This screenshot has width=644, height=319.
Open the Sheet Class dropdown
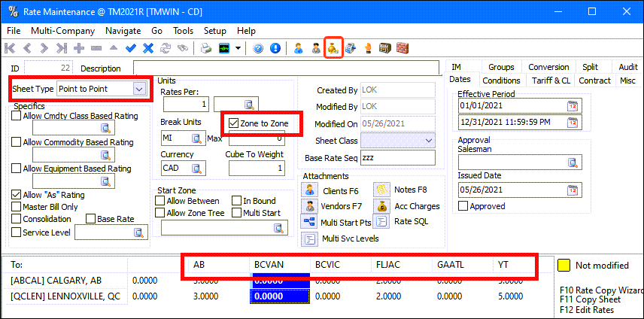pos(429,141)
